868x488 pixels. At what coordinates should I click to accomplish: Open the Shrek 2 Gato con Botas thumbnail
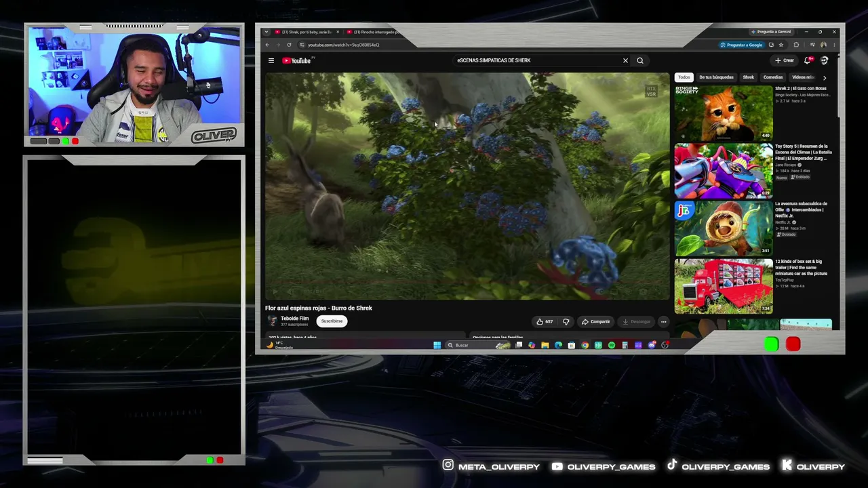point(723,113)
